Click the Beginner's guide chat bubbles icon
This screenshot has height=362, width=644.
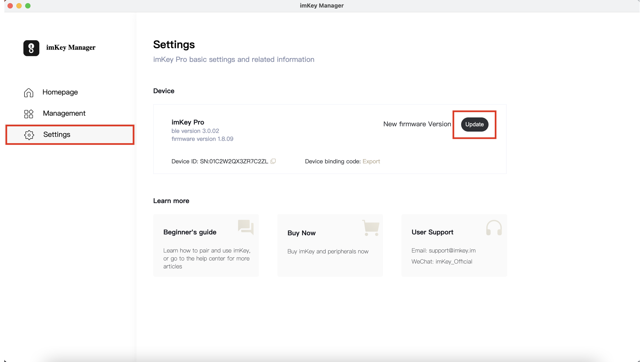point(246,227)
